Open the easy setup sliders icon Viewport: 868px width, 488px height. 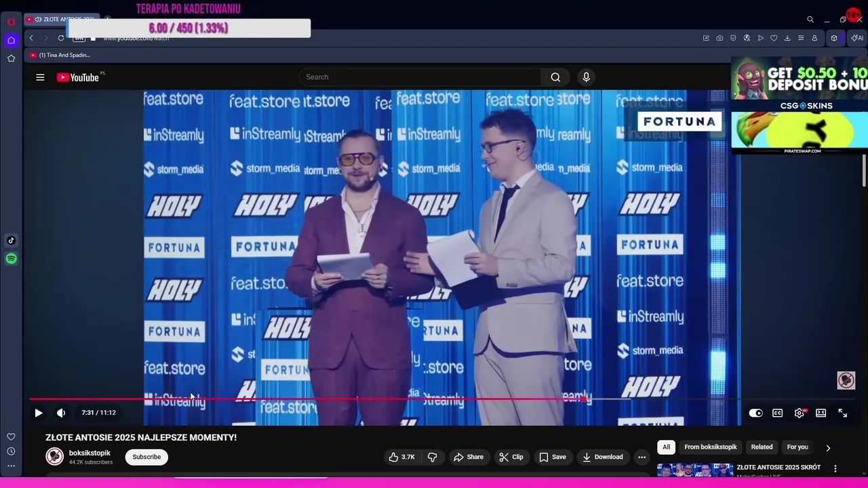(801, 38)
